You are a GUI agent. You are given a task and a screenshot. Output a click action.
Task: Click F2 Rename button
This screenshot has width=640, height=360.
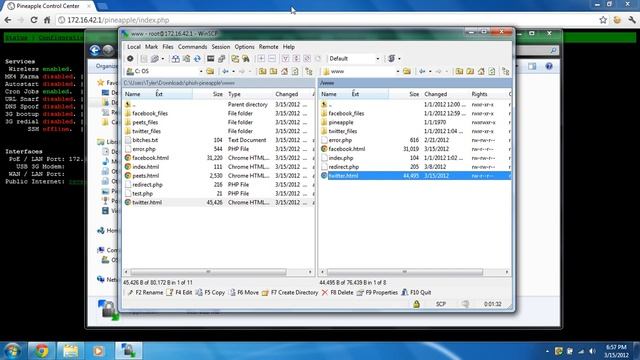[x=145, y=293]
